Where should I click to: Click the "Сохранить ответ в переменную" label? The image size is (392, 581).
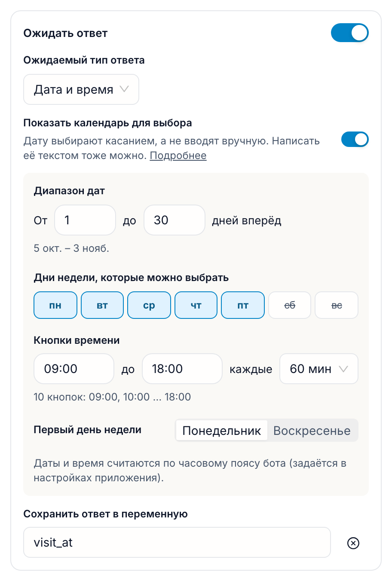point(105,514)
